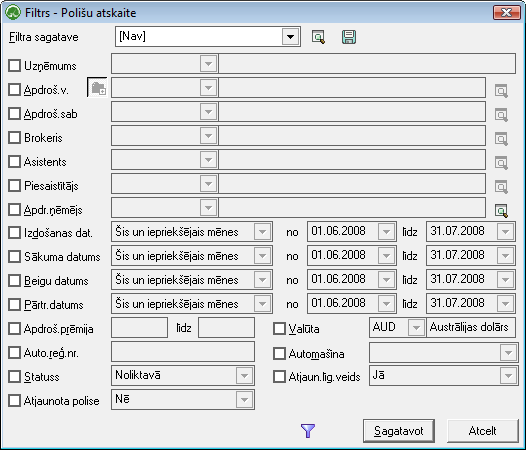Click the search icon in the Apdr.ņēmējs row
This screenshot has height=450, width=526.
[x=501, y=210]
